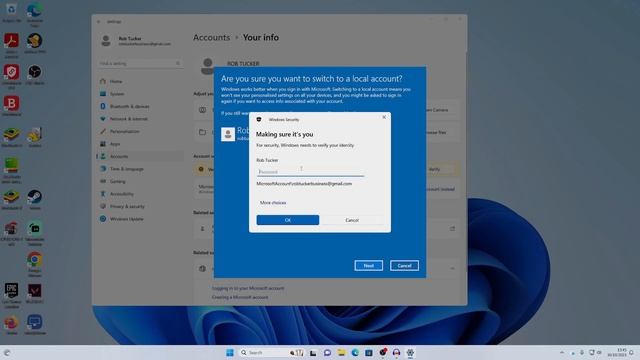This screenshot has height=360, width=640.
Task: Click the microphone icon in system tray
Action: (x=582, y=353)
